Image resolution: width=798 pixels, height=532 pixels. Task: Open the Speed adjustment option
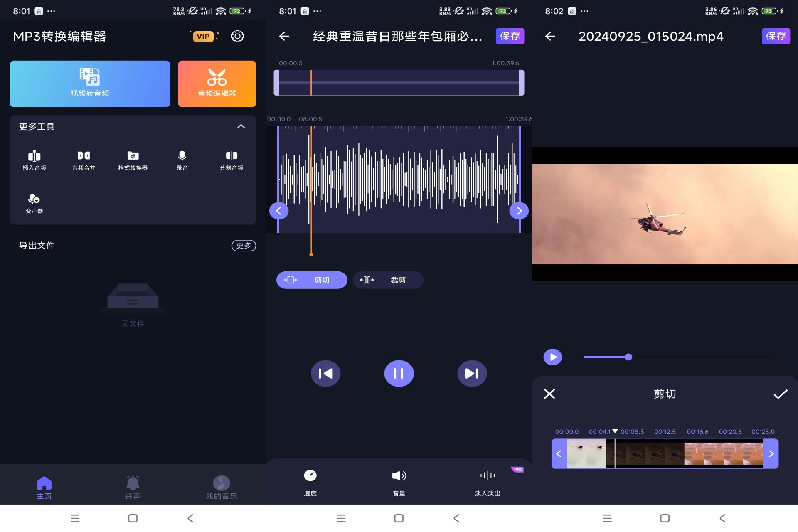pos(310,482)
